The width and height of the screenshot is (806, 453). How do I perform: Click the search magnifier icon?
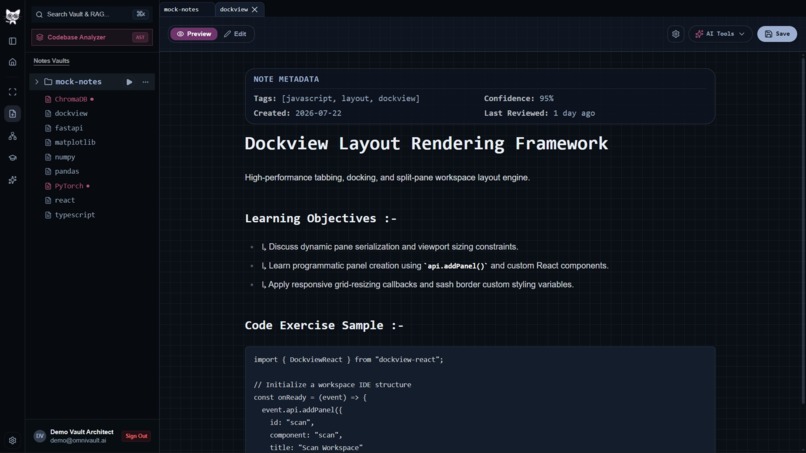coord(39,14)
